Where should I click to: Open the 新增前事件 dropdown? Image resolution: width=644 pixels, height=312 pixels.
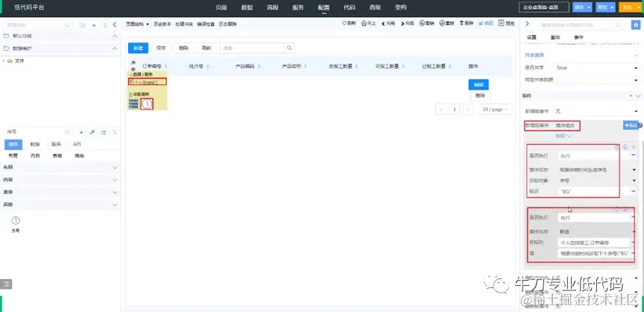(x=597, y=111)
